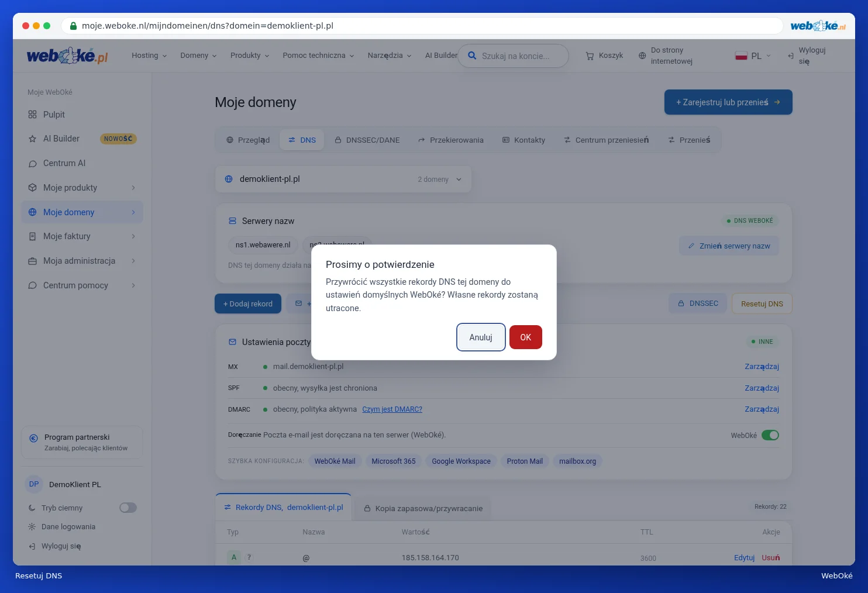Click the Pulpit dashboard icon in the sidebar
The width and height of the screenshot is (868, 593).
point(32,115)
